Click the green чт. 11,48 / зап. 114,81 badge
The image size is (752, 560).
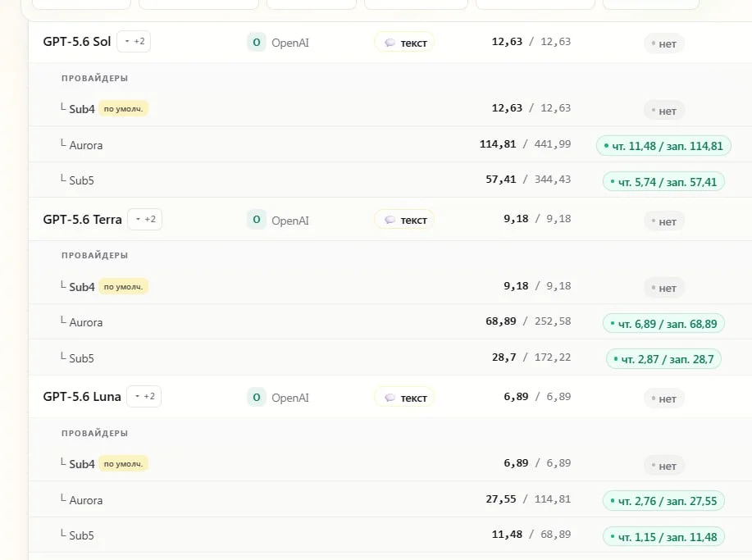pos(663,146)
